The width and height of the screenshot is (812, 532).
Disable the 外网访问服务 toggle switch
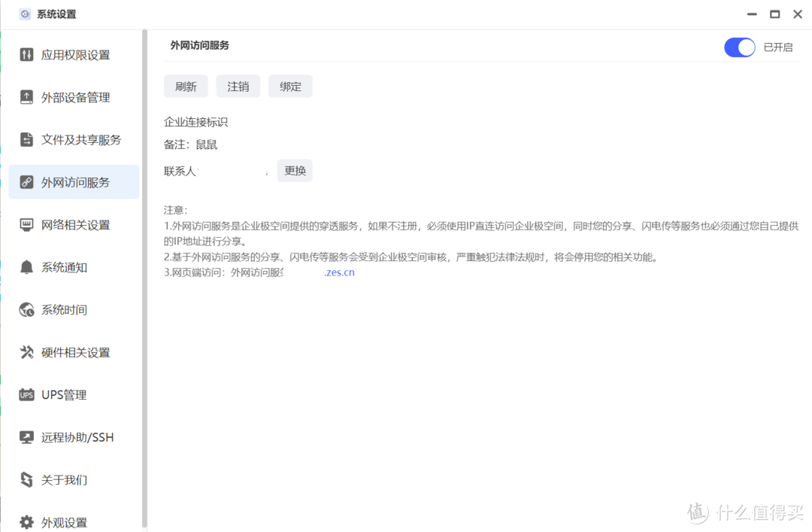point(740,47)
